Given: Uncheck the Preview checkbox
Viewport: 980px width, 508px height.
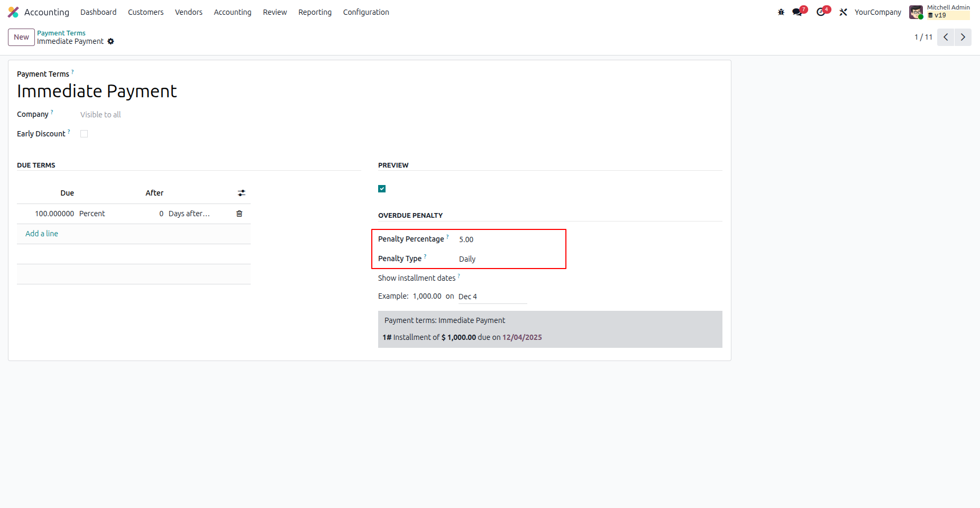Looking at the screenshot, I should click(x=382, y=189).
